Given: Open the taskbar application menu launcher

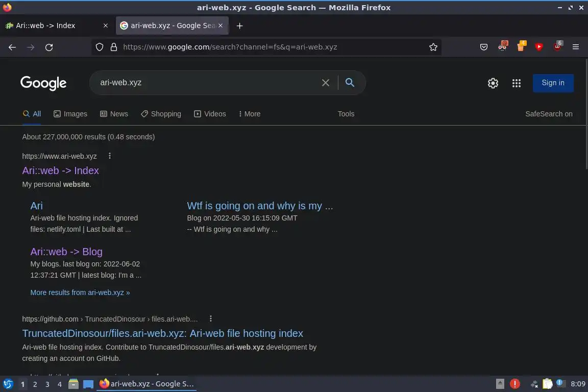Looking at the screenshot, I should click(8, 384).
